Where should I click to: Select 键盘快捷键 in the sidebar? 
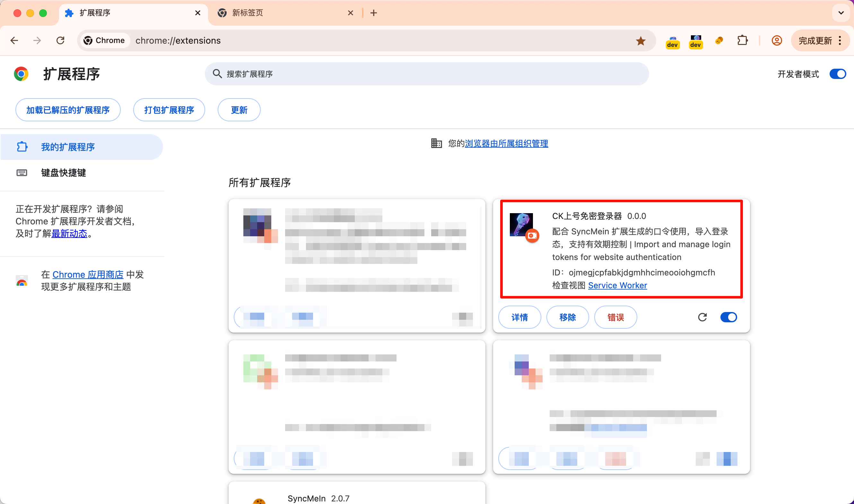(64, 172)
